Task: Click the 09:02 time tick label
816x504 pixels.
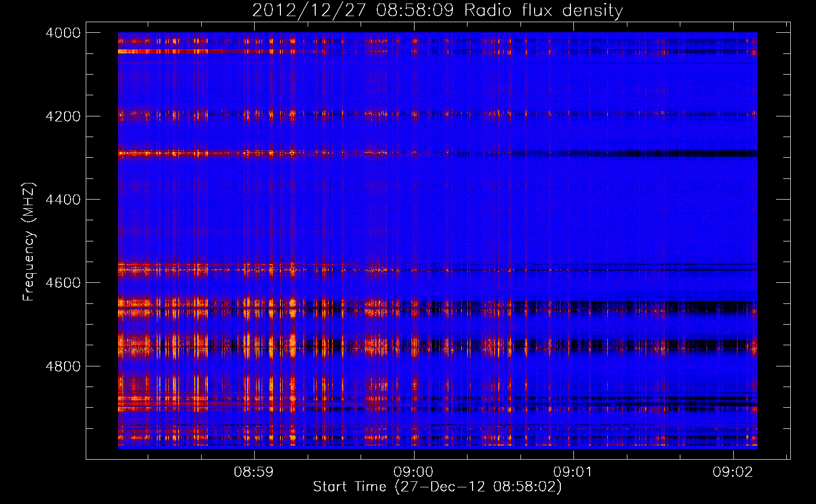Action: (x=732, y=472)
